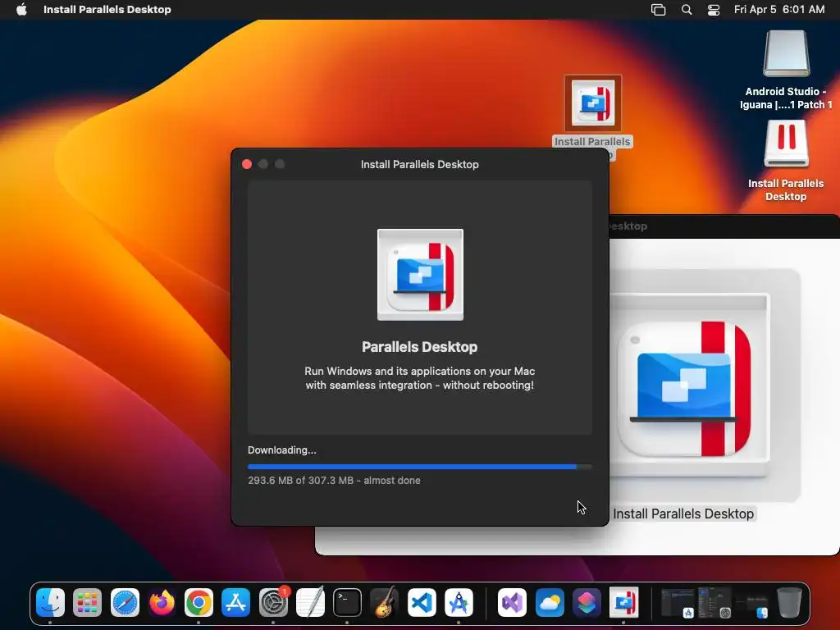The height and width of the screenshot is (630, 840).
Task: Open the Trash in the dock
Action: pos(789,602)
